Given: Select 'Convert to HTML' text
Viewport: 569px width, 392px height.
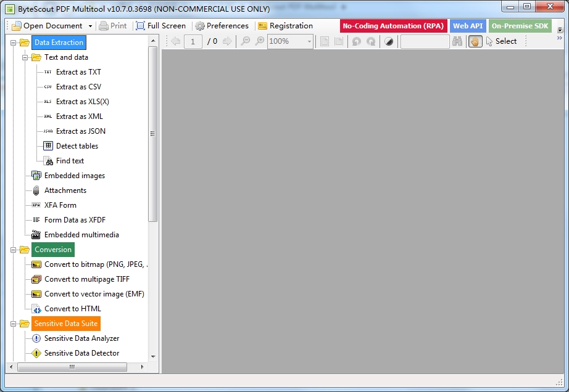Looking at the screenshot, I should [73, 309].
